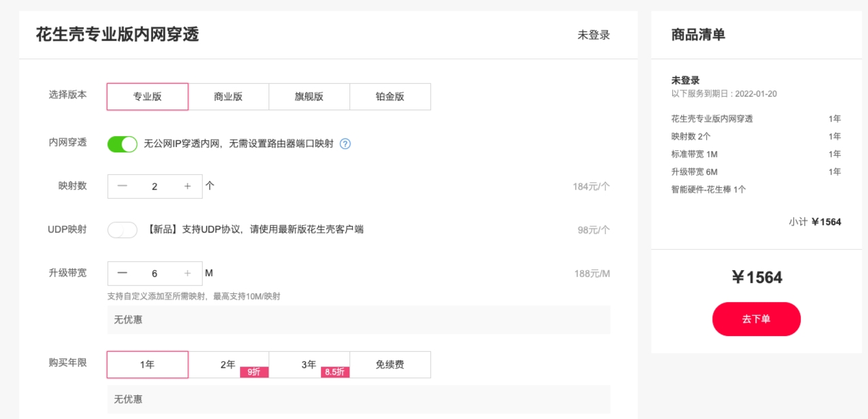The height and width of the screenshot is (419, 868).
Task: Click the service expiry date 2022-01-20 line
Action: coord(724,94)
